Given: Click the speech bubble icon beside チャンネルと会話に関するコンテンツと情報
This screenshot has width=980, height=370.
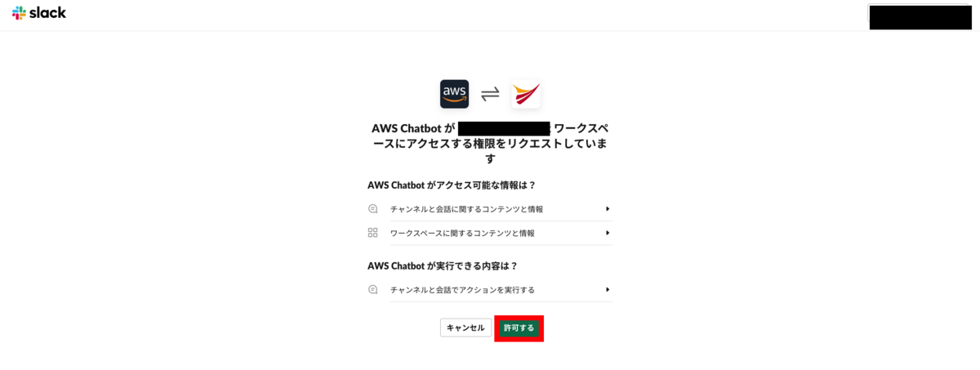Looking at the screenshot, I should [x=373, y=209].
